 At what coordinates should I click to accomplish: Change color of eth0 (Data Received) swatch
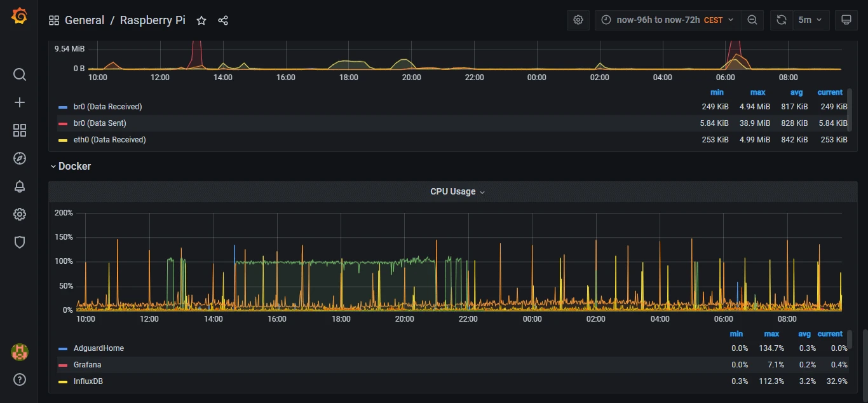point(63,140)
